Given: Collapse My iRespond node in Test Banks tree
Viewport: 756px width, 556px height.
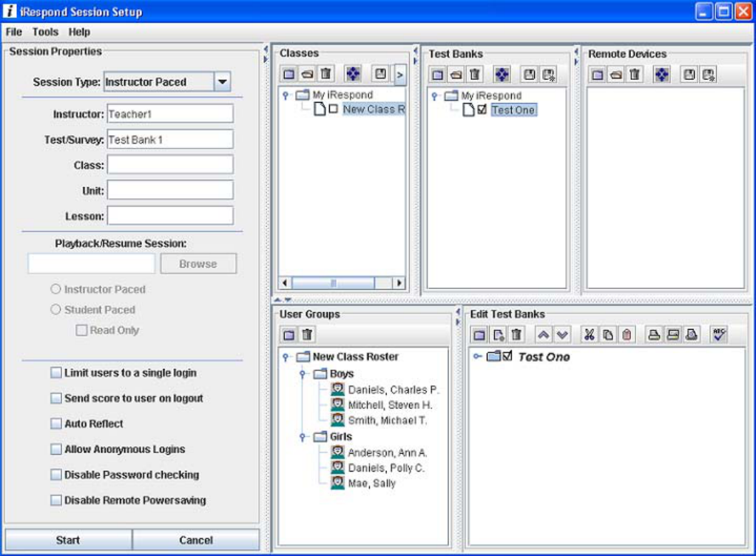Looking at the screenshot, I should 434,96.
